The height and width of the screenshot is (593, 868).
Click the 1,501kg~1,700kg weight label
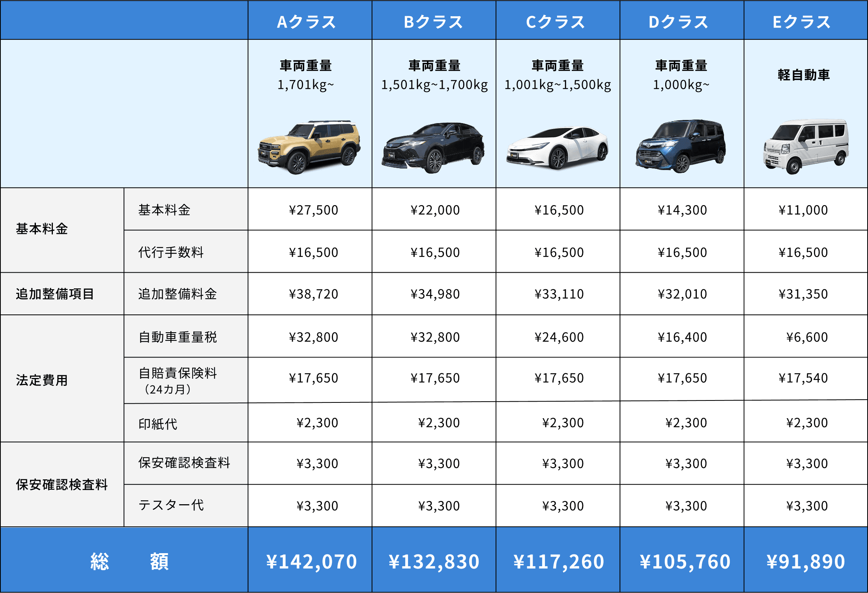point(434,85)
